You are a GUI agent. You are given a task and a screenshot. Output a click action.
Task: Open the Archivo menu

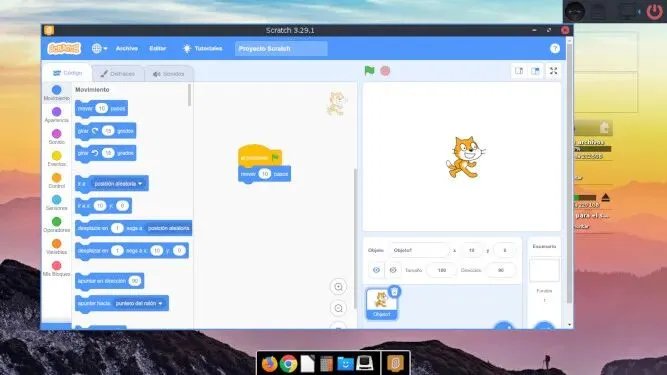pyautogui.click(x=127, y=48)
